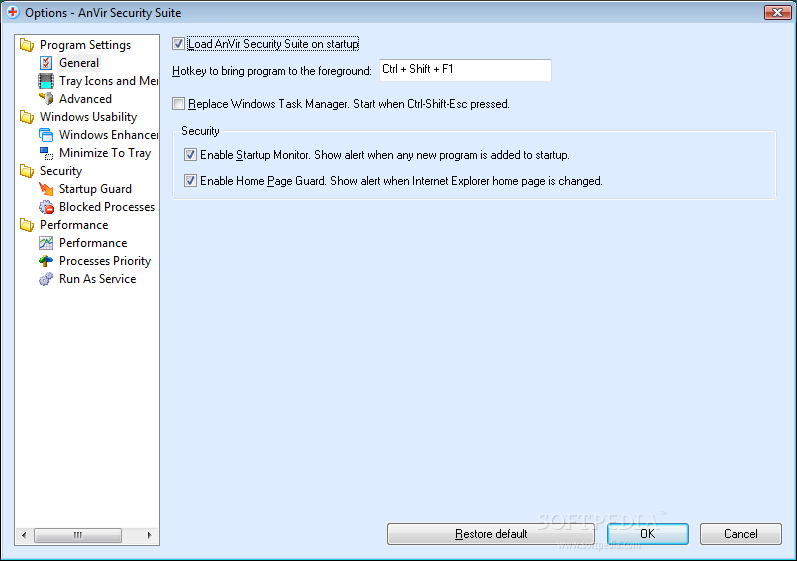Click the tree horizontal scrollbar thumb
The height and width of the screenshot is (561, 797).
coord(78,535)
